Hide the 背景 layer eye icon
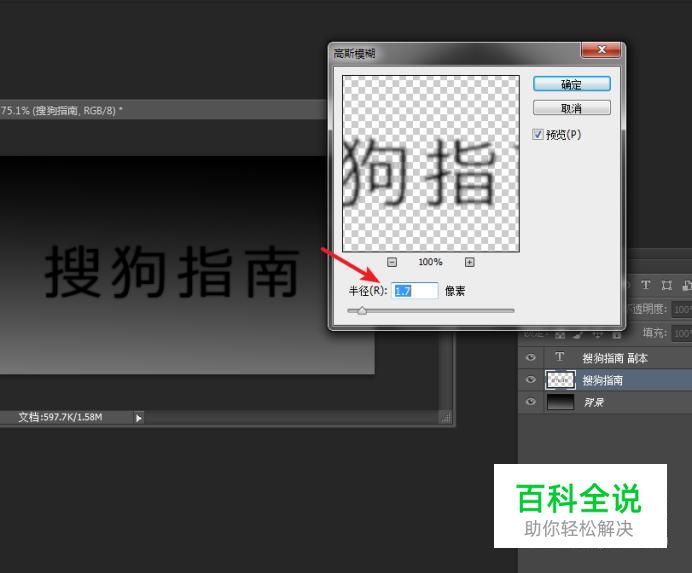This screenshot has width=692, height=573. (x=530, y=402)
